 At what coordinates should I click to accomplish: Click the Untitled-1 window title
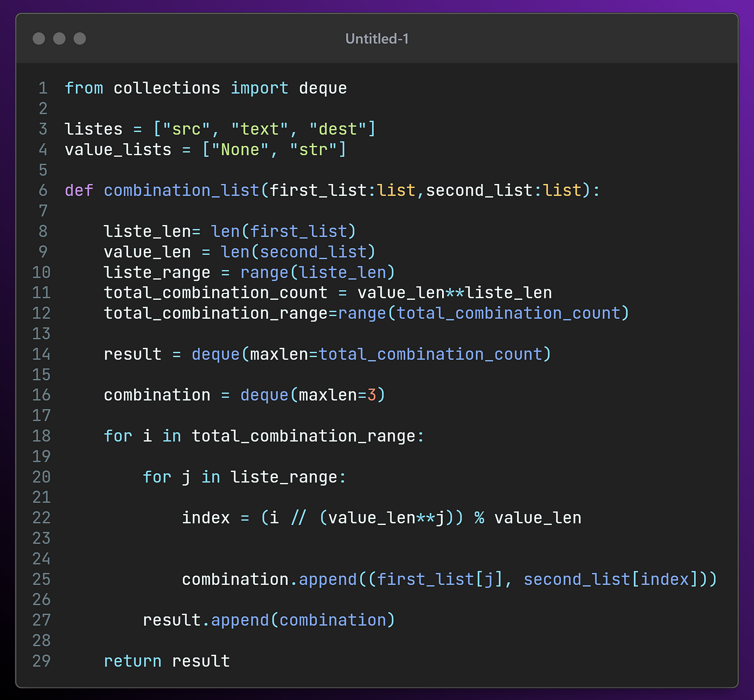point(377,39)
